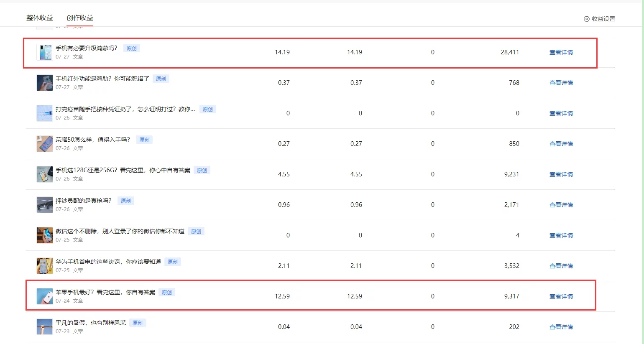The height and width of the screenshot is (344, 644).
Task: Open 查看详情 for 押钞员配的是真枪吗
Action: (561, 205)
